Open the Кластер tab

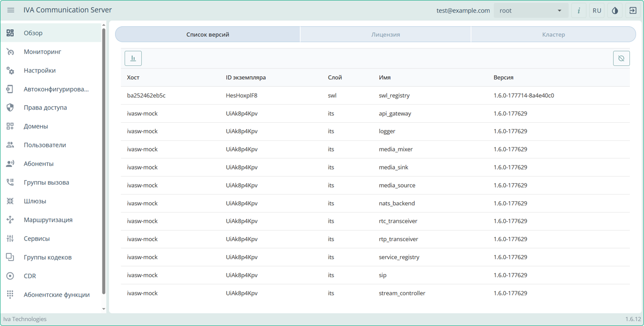[553, 34]
